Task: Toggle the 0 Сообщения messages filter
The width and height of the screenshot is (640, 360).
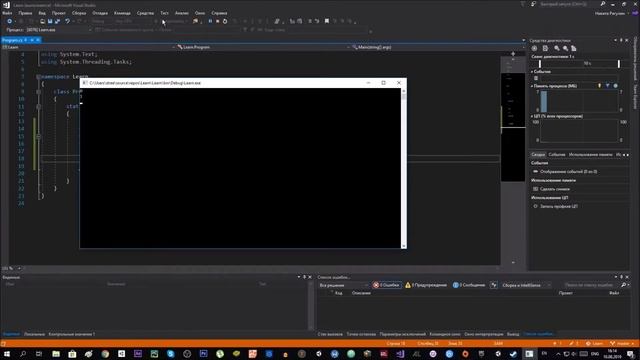Action: (469, 285)
